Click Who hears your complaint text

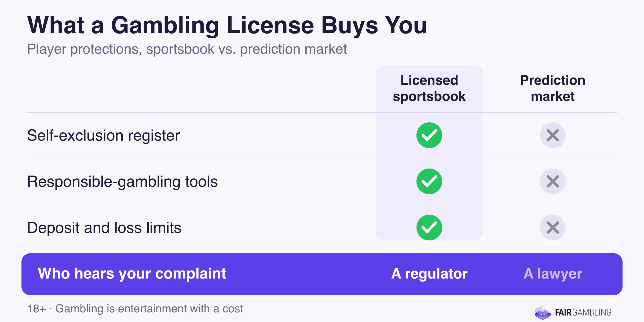[132, 274]
